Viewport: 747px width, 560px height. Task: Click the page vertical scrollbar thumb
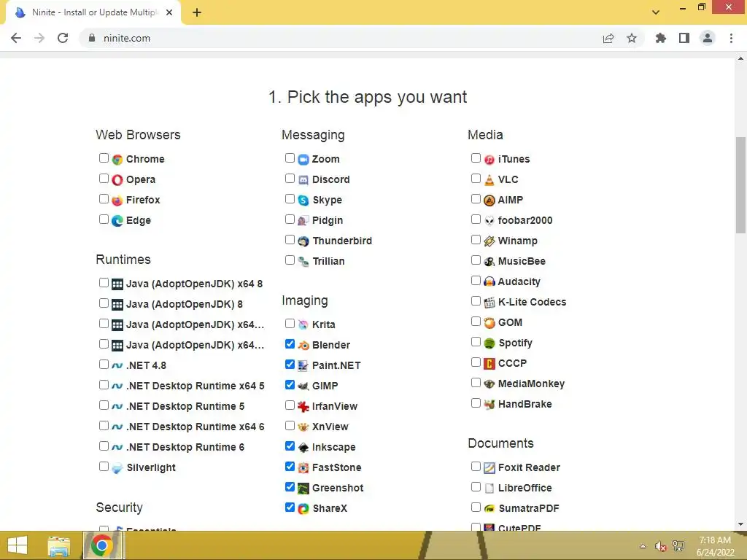point(740,184)
